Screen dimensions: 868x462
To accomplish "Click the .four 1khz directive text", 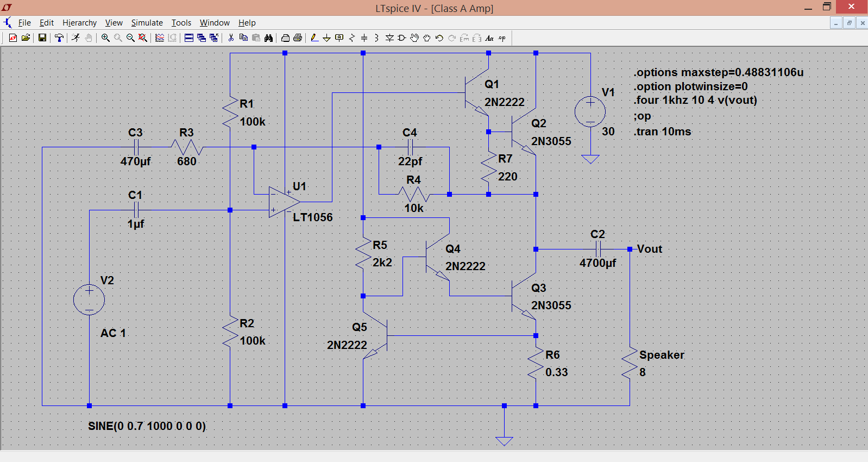I will [x=695, y=100].
